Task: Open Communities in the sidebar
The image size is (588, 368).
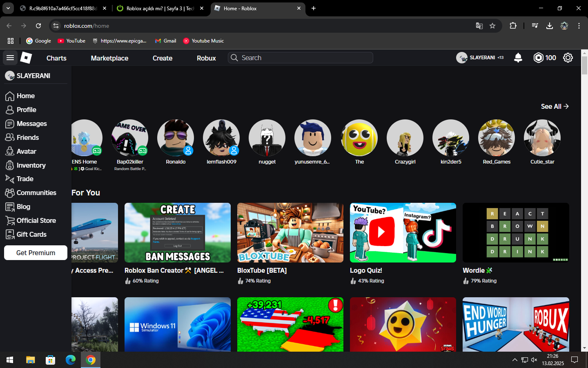Action: [x=36, y=193]
